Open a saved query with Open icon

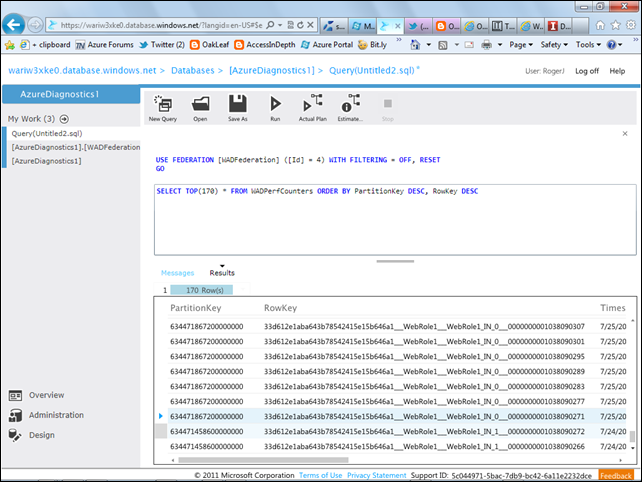(200, 108)
